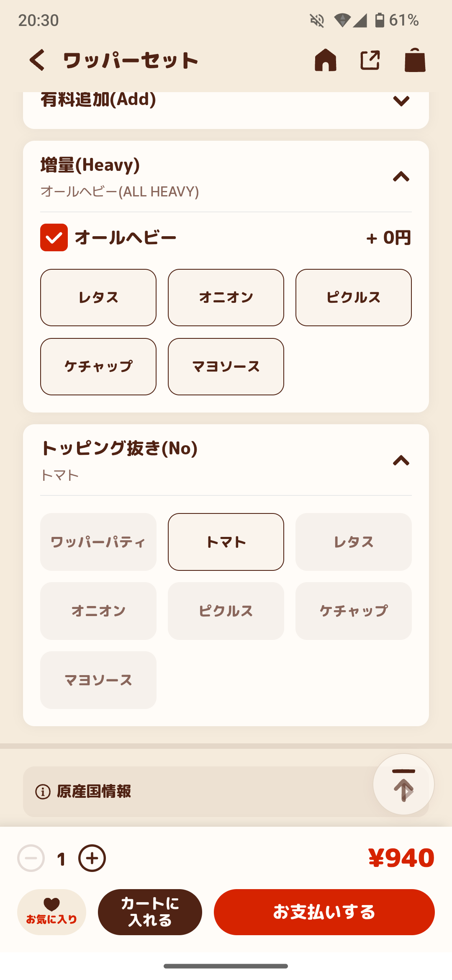Viewport: 452px width, 980px height.
Task: Tap the back arrow icon
Action: (x=37, y=60)
